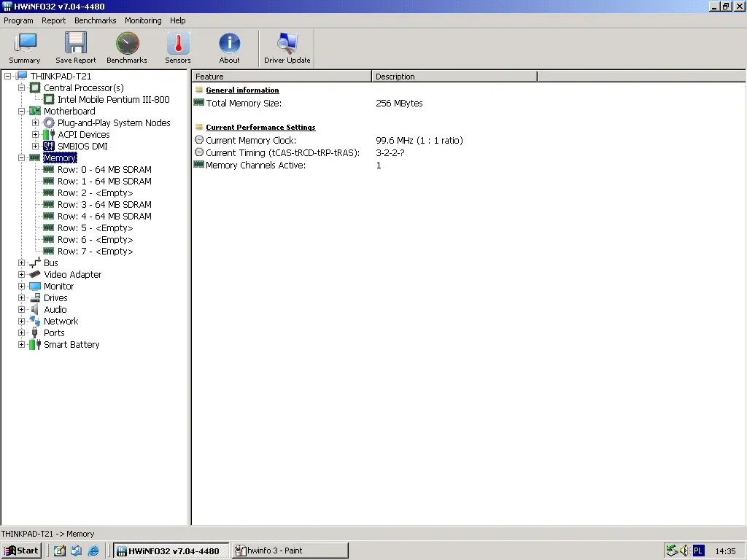The height and width of the screenshot is (560, 747).
Task: Expand the Drives branch
Action: point(21,297)
